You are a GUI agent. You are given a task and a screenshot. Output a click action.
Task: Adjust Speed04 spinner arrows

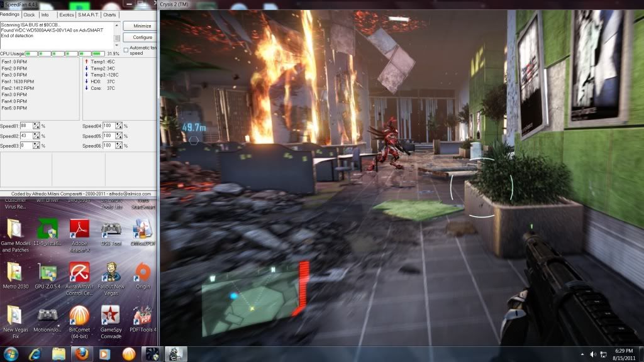click(x=119, y=126)
